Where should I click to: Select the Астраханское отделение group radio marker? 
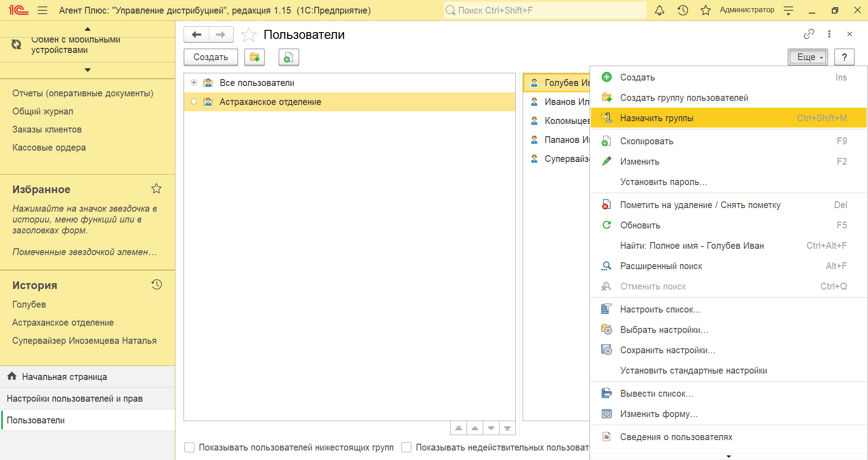point(194,102)
